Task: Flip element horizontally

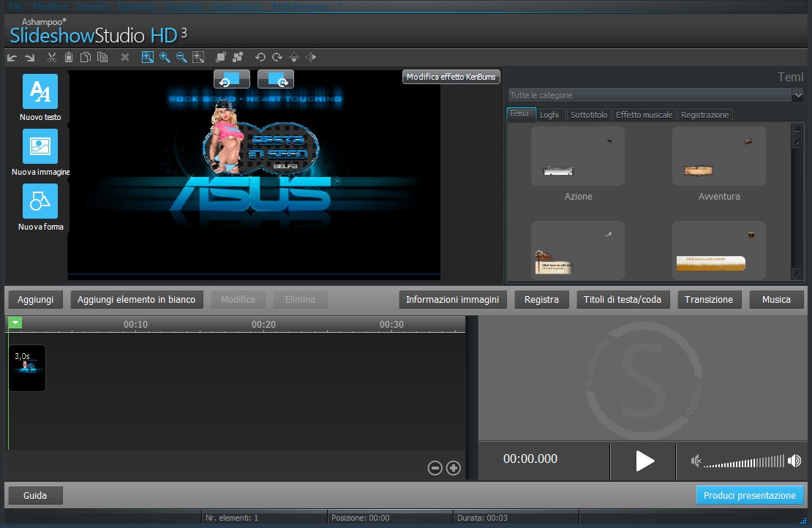Action: click(x=311, y=58)
